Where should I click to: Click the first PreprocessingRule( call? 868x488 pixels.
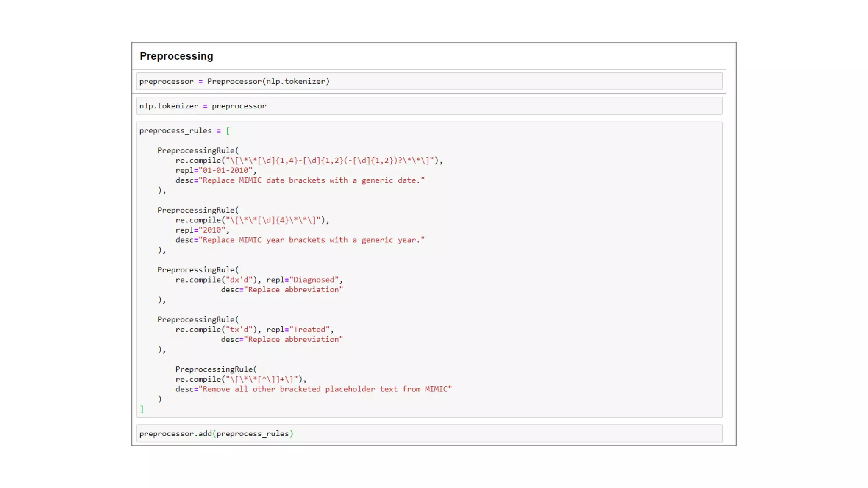tap(198, 150)
